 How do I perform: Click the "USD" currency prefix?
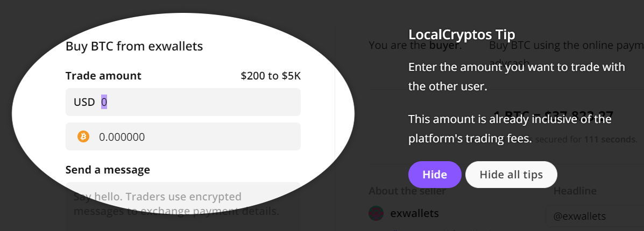coord(84,102)
